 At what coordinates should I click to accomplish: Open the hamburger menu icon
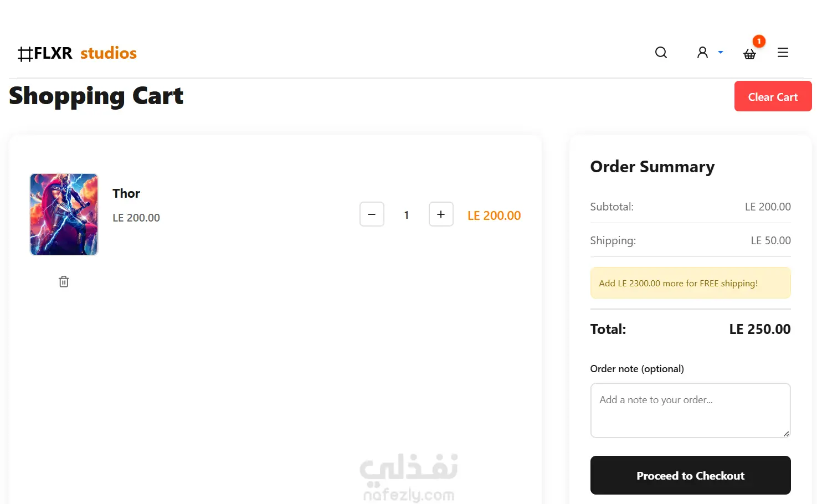click(x=783, y=53)
